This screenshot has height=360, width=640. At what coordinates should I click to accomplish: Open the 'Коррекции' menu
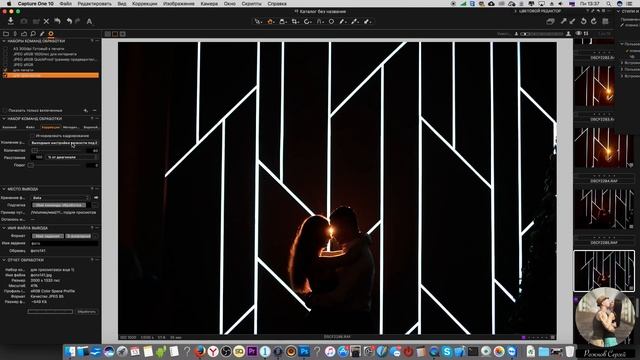point(144,3)
